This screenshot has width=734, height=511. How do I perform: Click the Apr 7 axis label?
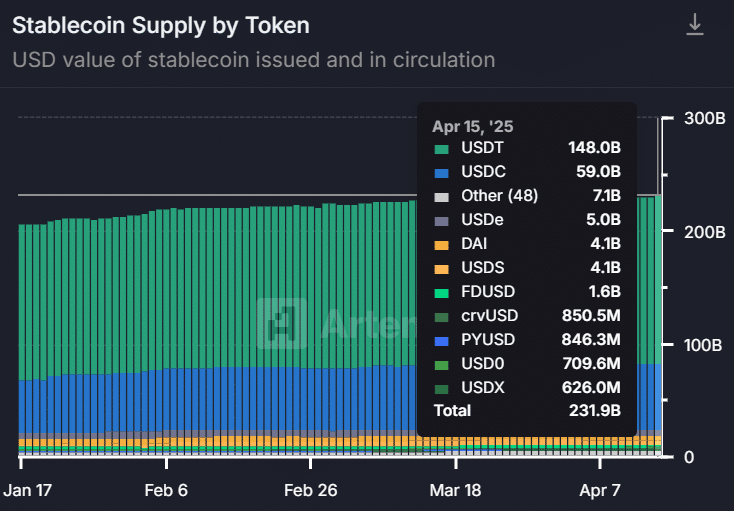601,491
